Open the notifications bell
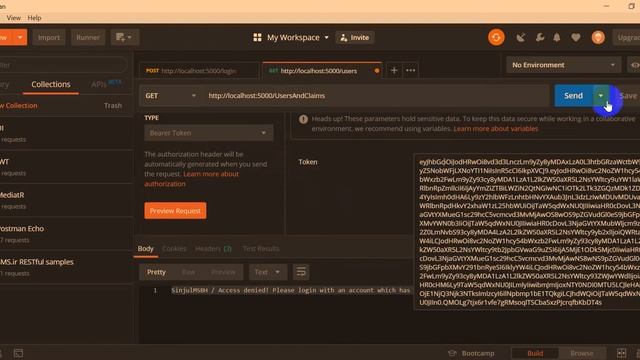Screen dimensions: 640x360 point(557,38)
